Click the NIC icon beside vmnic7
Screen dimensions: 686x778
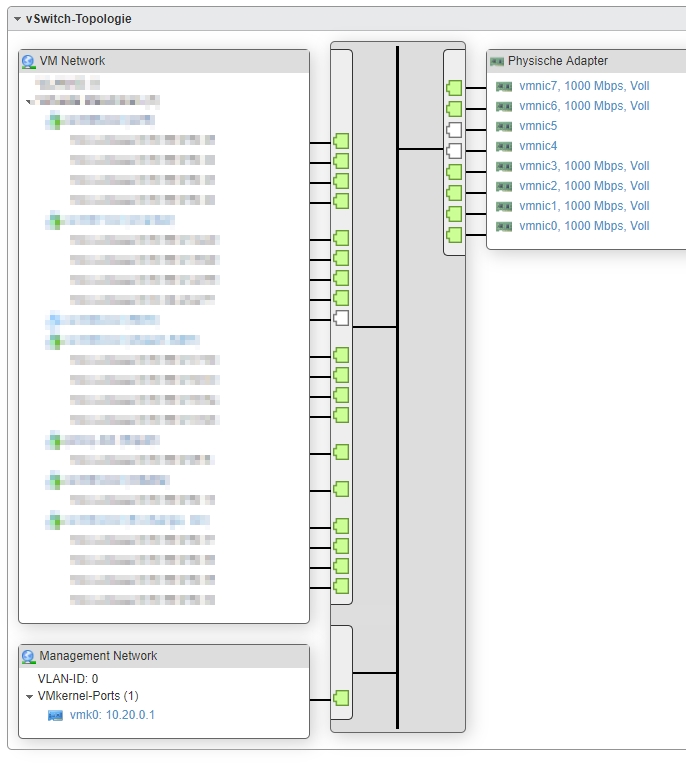(504, 87)
